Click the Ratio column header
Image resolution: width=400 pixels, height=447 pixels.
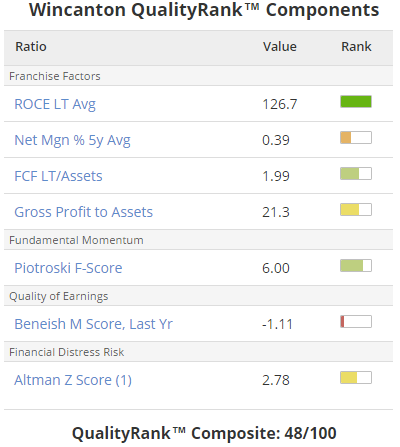[x=31, y=47]
